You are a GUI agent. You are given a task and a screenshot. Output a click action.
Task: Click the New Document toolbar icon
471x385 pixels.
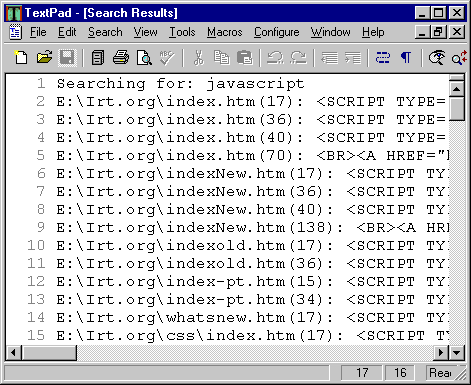pos(21,58)
